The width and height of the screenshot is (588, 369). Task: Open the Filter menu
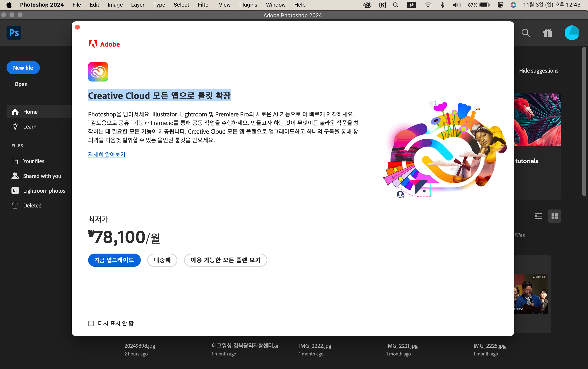[204, 5]
